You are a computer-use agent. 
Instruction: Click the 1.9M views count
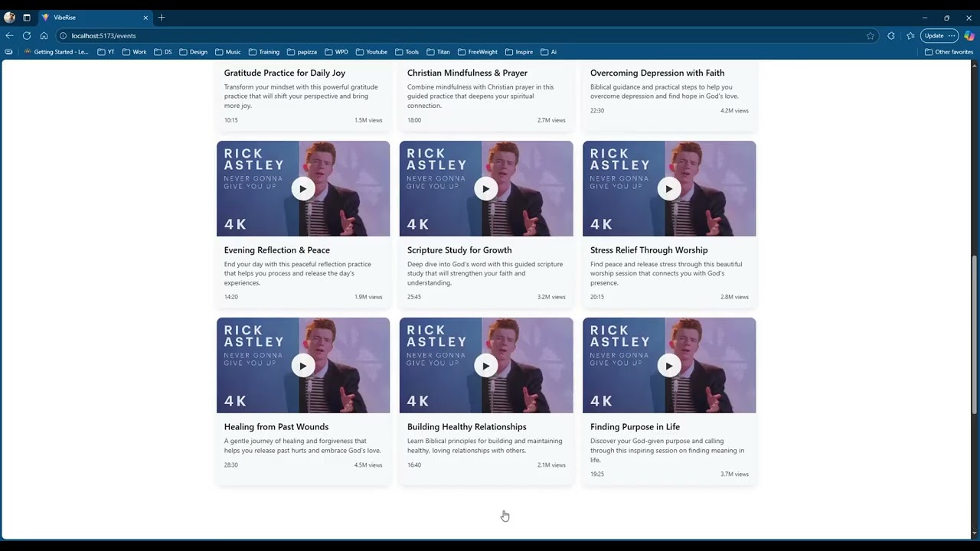click(368, 297)
